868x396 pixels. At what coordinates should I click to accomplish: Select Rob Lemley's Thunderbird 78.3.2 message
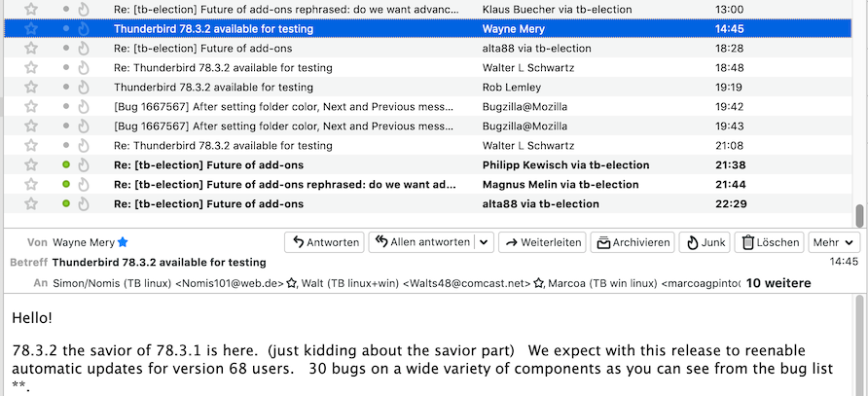tap(282, 88)
